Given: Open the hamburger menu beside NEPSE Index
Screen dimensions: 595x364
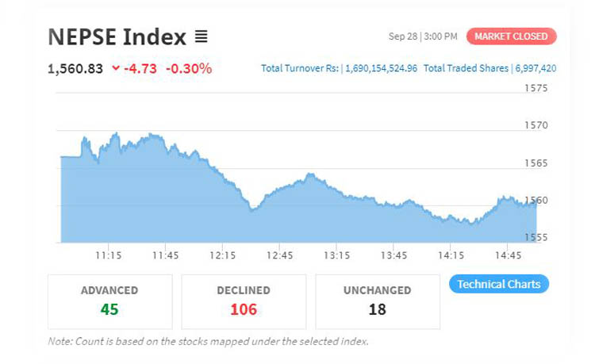Looking at the screenshot, I should (201, 36).
